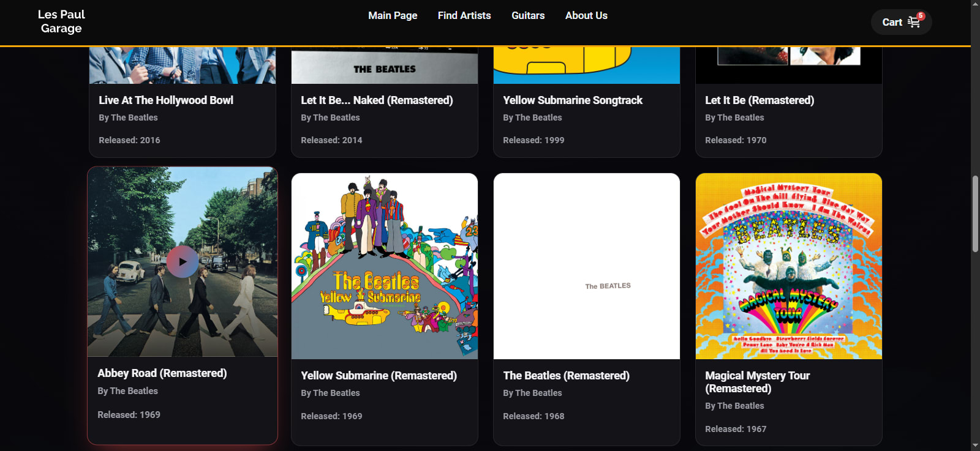Image resolution: width=980 pixels, height=451 pixels.
Task: Select the Let It Be (Remastered) cover
Action: click(789, 65)
